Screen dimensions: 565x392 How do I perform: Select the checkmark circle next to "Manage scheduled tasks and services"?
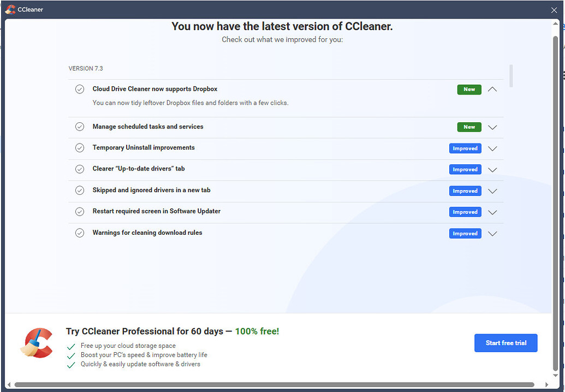click(80, 126)
